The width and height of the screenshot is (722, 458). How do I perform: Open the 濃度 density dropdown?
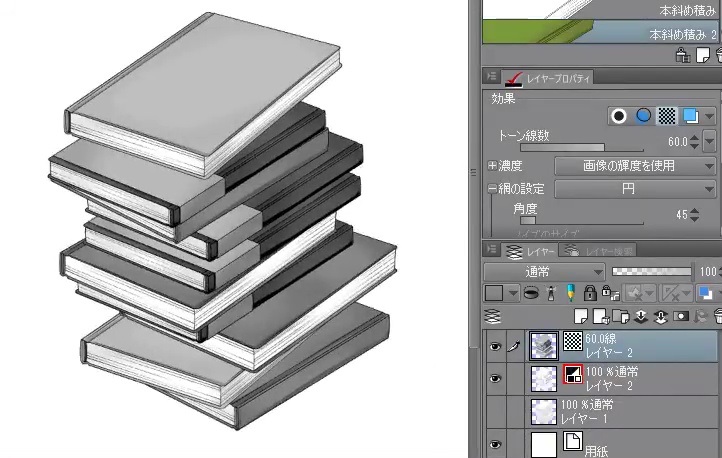pyautogui.click(x=635, y=165)
